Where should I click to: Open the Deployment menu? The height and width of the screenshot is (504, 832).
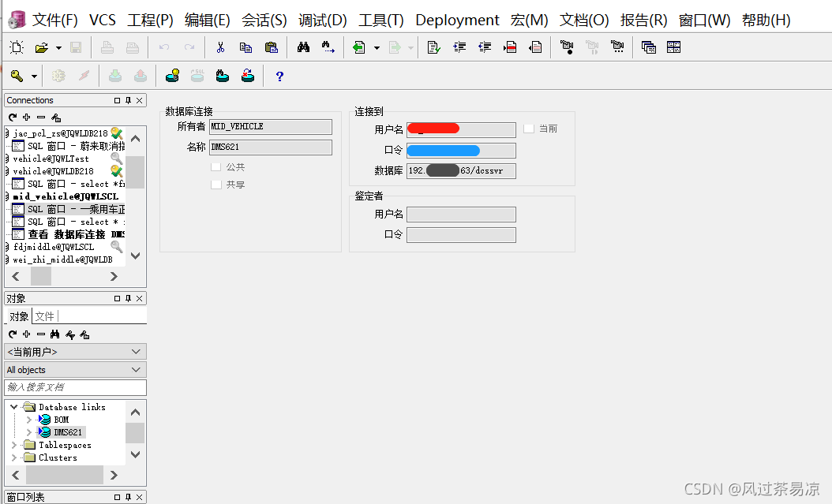pos(457,21)
